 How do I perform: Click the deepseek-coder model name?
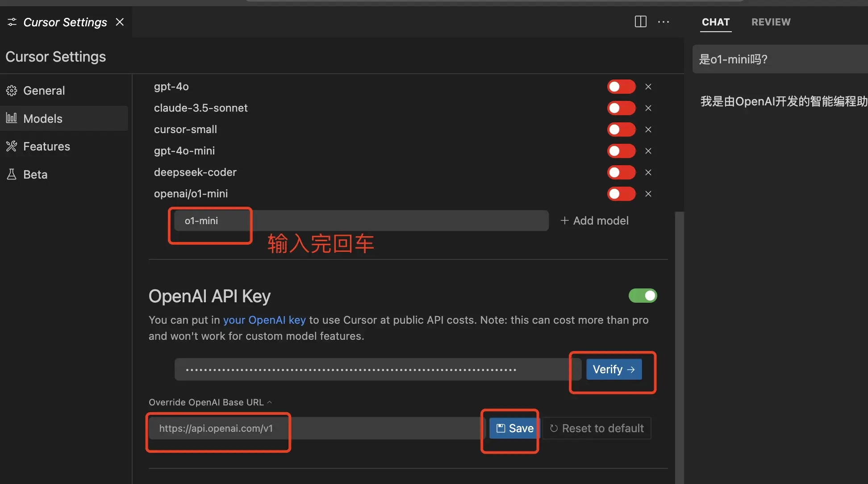click(x=195, y=172)
